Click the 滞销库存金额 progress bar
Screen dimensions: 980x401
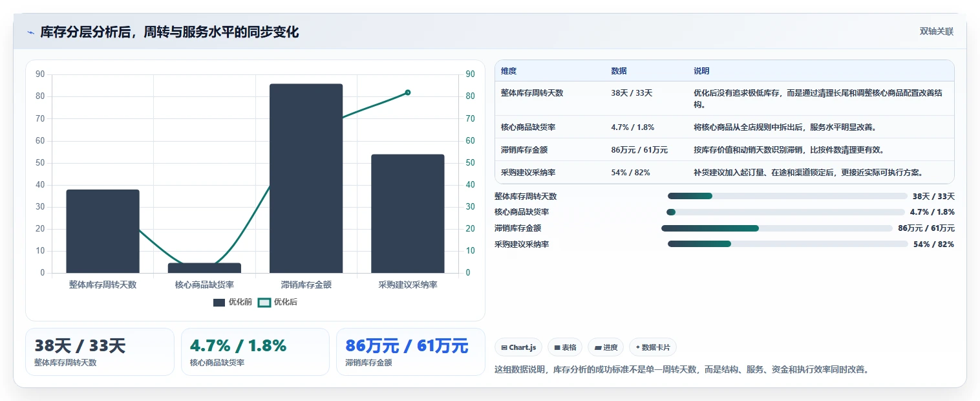(x=777, y=228)
